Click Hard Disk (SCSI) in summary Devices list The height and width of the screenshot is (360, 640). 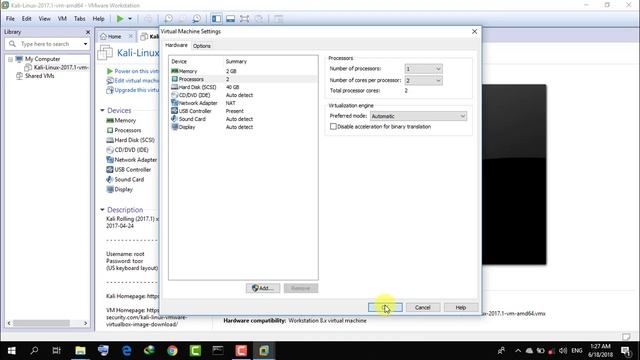[131, 140]
